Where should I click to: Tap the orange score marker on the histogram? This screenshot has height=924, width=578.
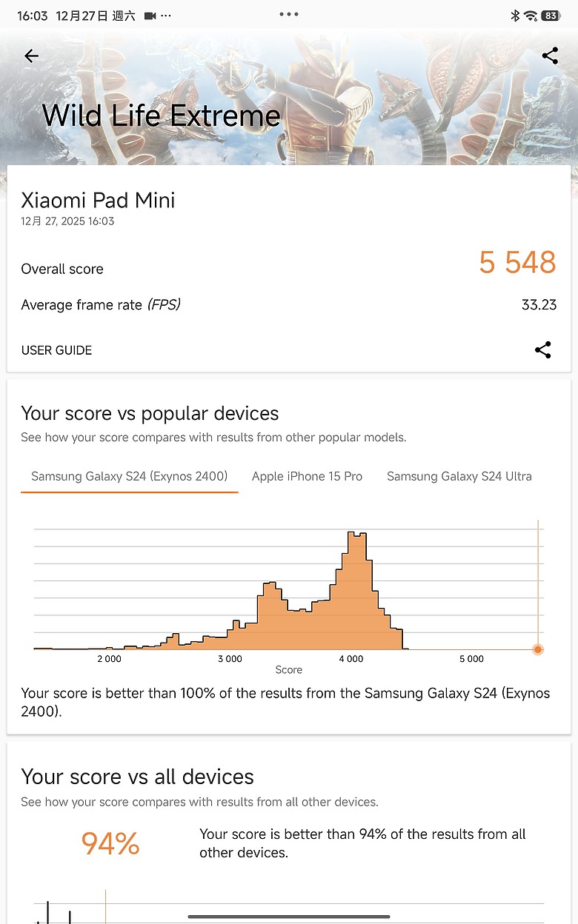pyautogui.click(x=537, y=649)
